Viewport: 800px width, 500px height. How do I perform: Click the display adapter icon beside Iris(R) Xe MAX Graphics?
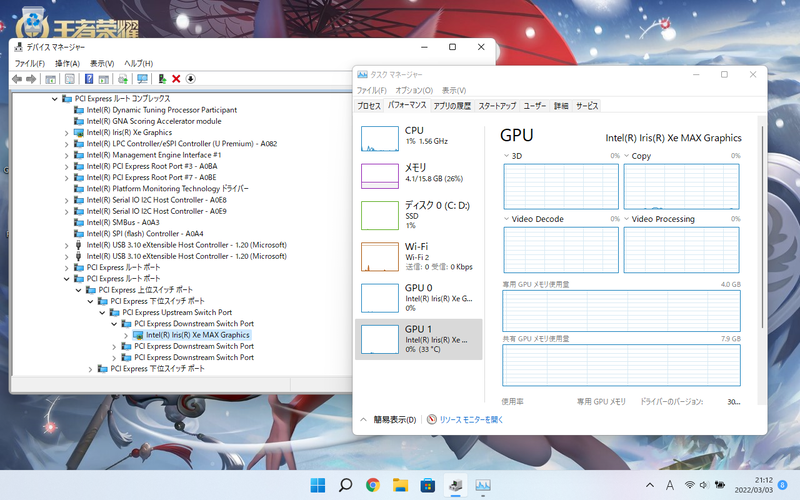point(138,335)
